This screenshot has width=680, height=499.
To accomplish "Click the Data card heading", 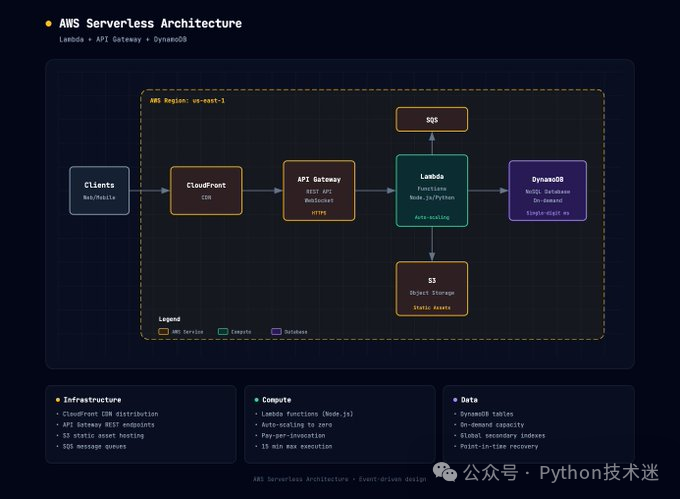I will click(x=469, y=400).
